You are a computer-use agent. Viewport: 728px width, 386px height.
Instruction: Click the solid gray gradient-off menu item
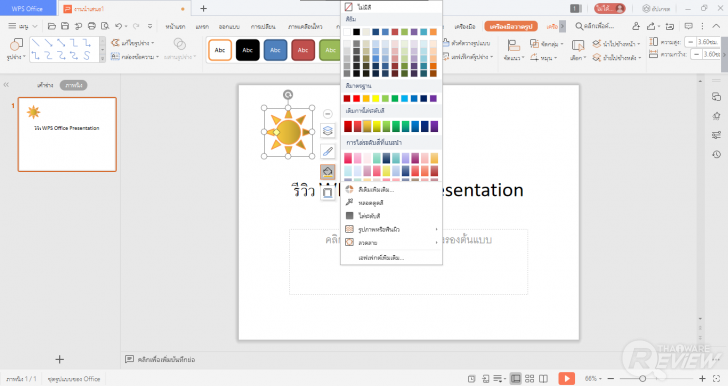click(x=391, y=216)
